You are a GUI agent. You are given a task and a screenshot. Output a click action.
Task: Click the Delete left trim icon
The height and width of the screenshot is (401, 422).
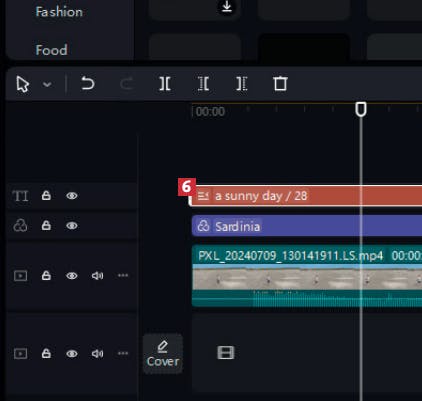coord(203,83)
